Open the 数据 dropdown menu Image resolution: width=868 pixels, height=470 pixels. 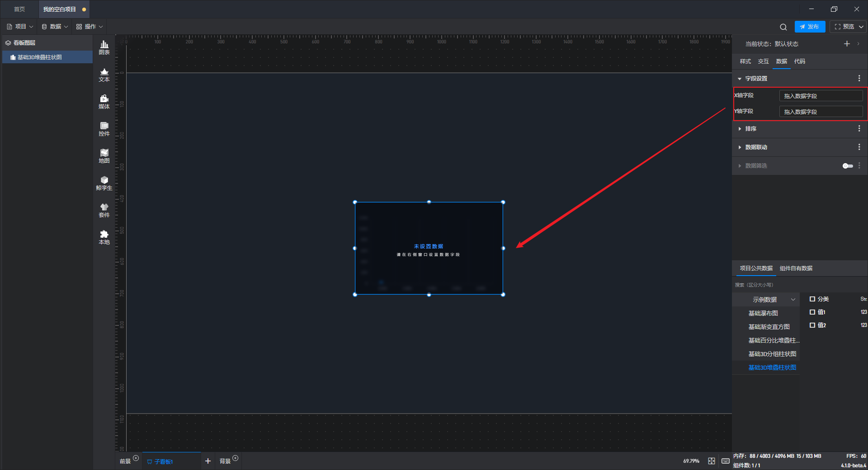(x=55, y=27)
